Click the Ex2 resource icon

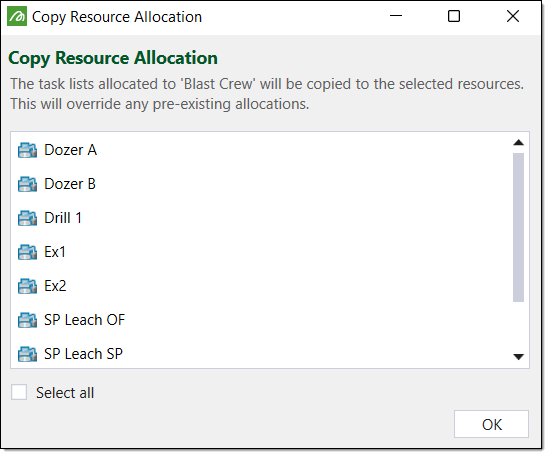pyautogui.click(x=27, y=286)
